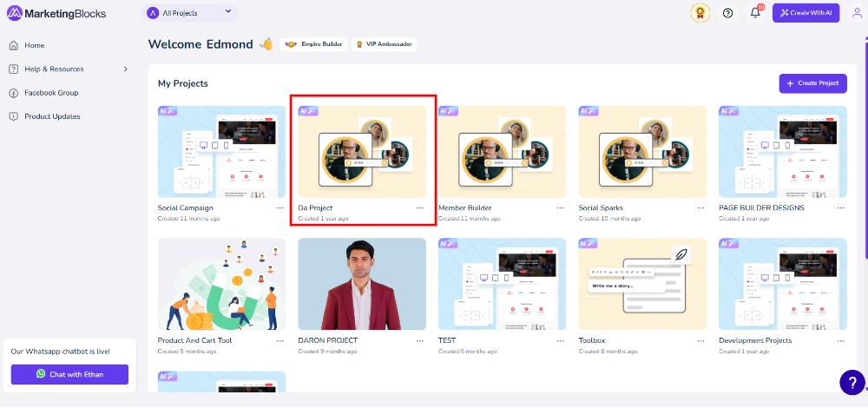This screenshot has width=868, height=408.
Task: Click the award badge icon in header
Action: pyautogui.click(x=700, y=13)
